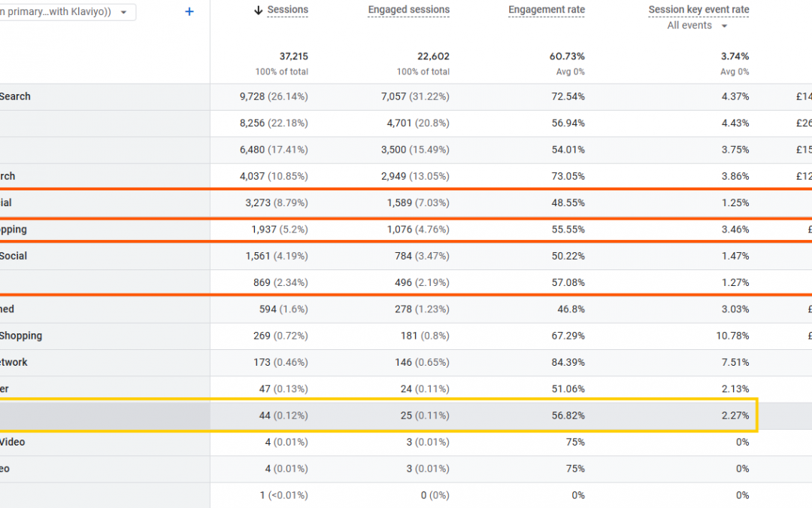Select the Video row label
This screenshot has width=812, height=508.
(x=13, y=442)
